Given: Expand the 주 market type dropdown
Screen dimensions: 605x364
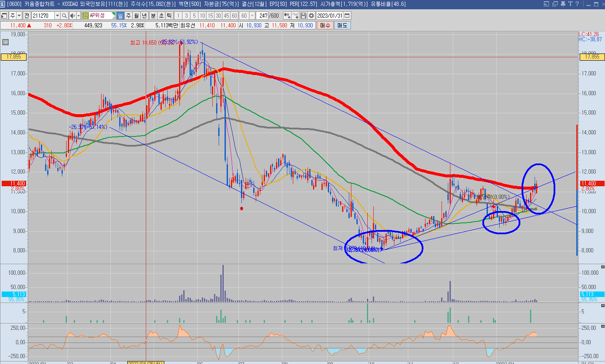Looking at the screenshot, I should (19, 16).
